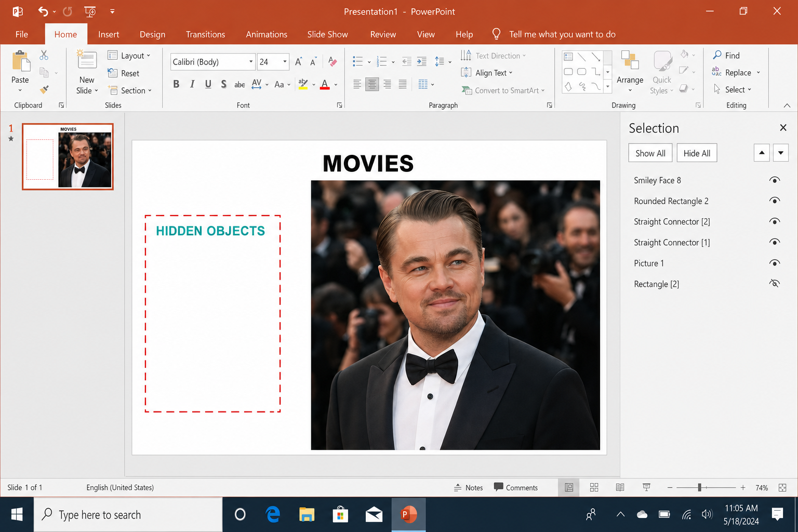Apply Bold formatting

click(176, 84)
